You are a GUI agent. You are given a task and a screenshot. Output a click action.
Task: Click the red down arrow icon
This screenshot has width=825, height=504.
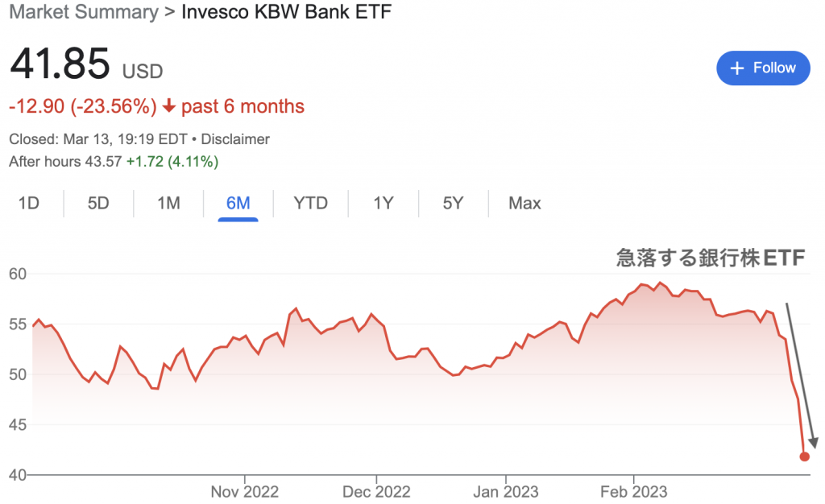[x=169, y=106]
